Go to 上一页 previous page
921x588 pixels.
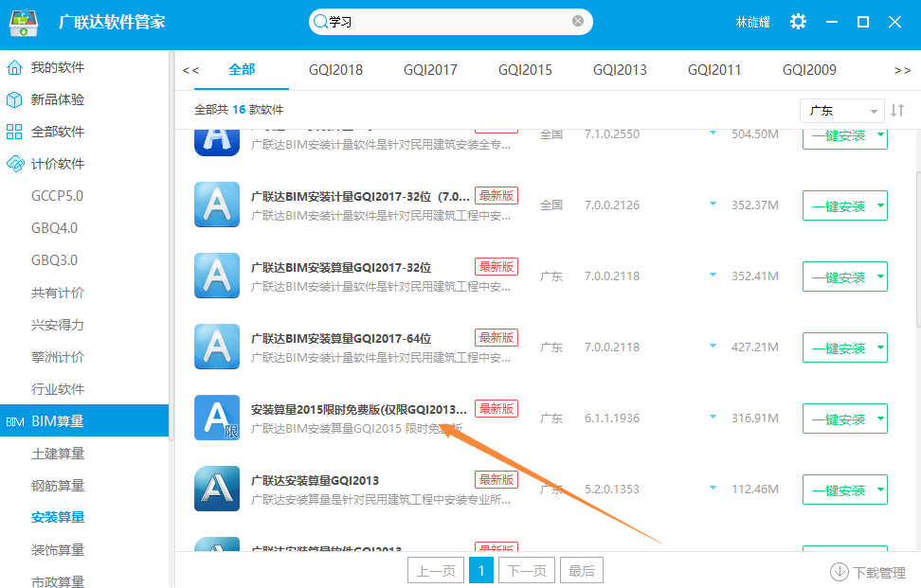pyautogui.click(x=436, y=570)
